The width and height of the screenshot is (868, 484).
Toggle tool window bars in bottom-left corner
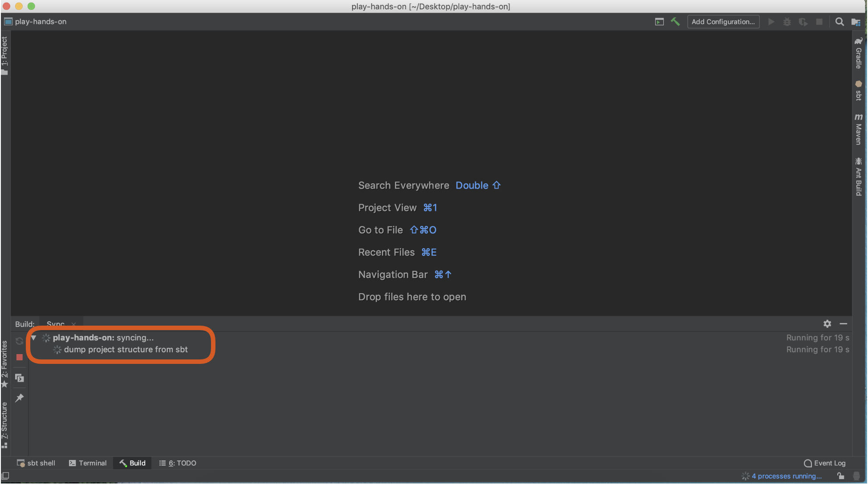tap(5, 476)
